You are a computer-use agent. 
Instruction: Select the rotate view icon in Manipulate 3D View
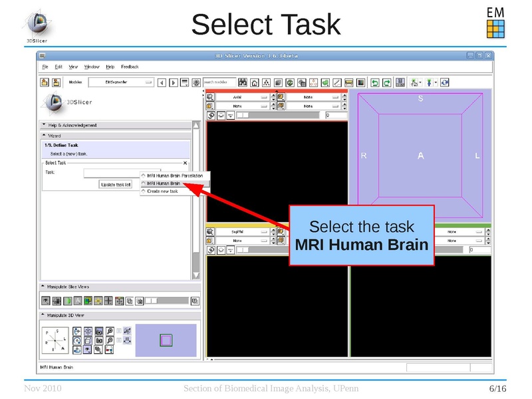coord(77,340)
